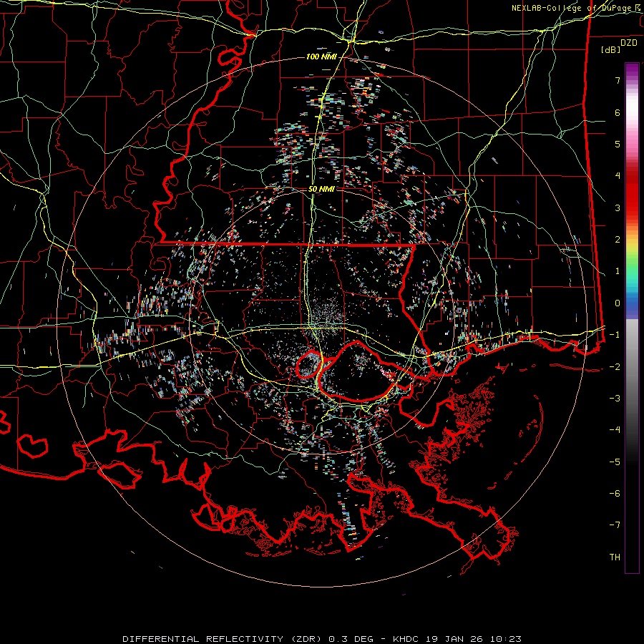Click the 1 value on color scale
This screenshot has width=644, height=644.
[618, 271]
